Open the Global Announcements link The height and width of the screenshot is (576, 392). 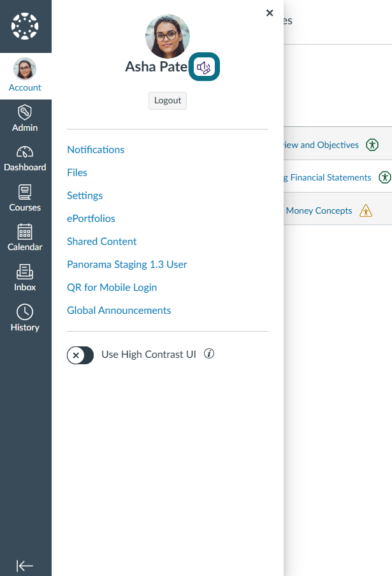[119, 311]
